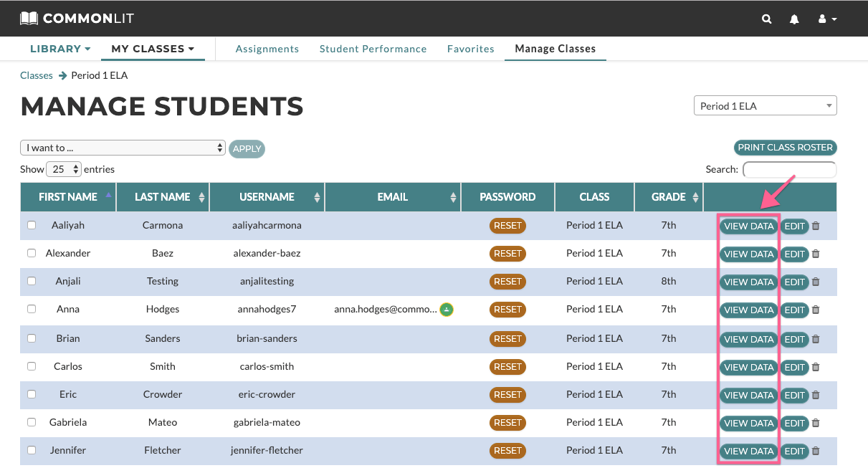This screenshot has width=868, height=468.
Task: Sort by First Name column arrow
Action: pos(109,195)
